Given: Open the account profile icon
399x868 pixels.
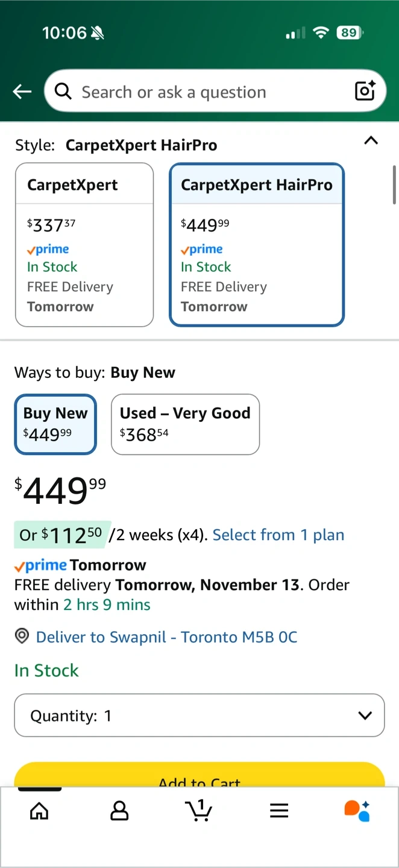Looking at the screenshot, I should coord(119,811).
